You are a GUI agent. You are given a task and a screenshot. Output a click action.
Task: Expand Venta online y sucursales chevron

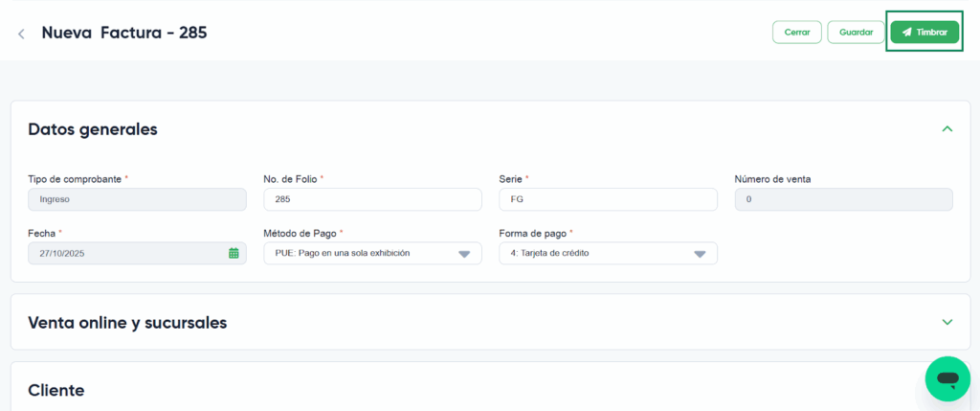point(947,322)
